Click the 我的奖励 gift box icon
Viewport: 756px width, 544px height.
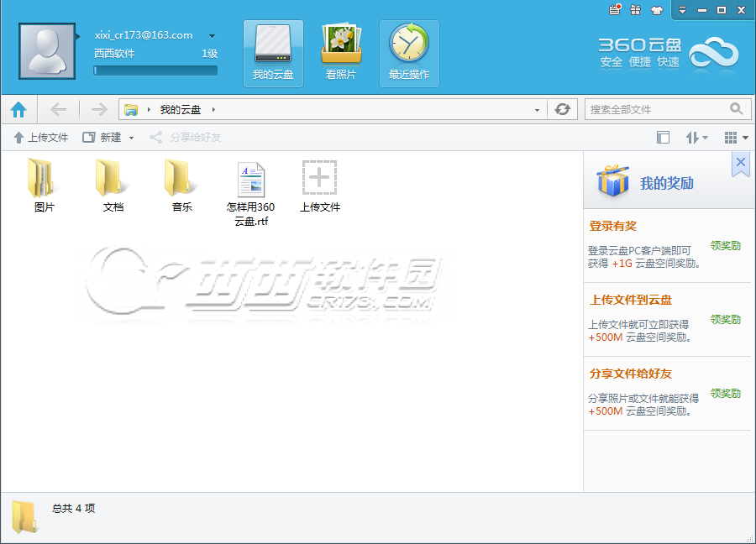[613, 180]
